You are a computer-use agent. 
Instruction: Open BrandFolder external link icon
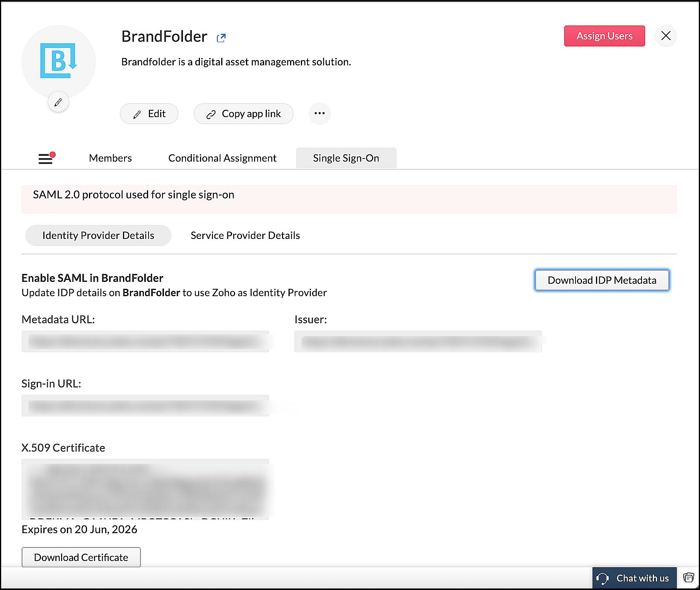coord(221,38)
